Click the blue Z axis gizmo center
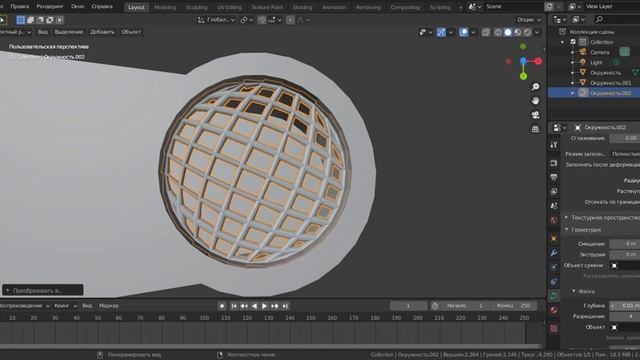The height and width of the screenshot is (360, 640). click(x=523, y=61)
